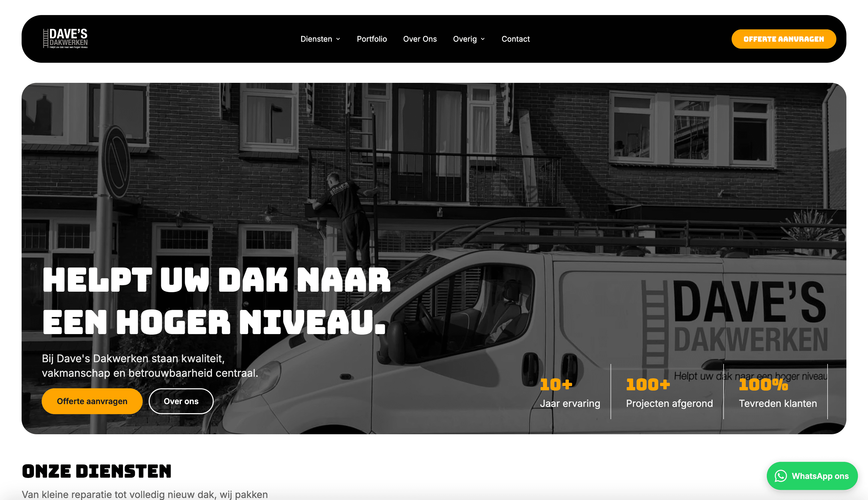Click the orange Offerte aanvragen hero button
Screen dimensions: 868x500
92,401
